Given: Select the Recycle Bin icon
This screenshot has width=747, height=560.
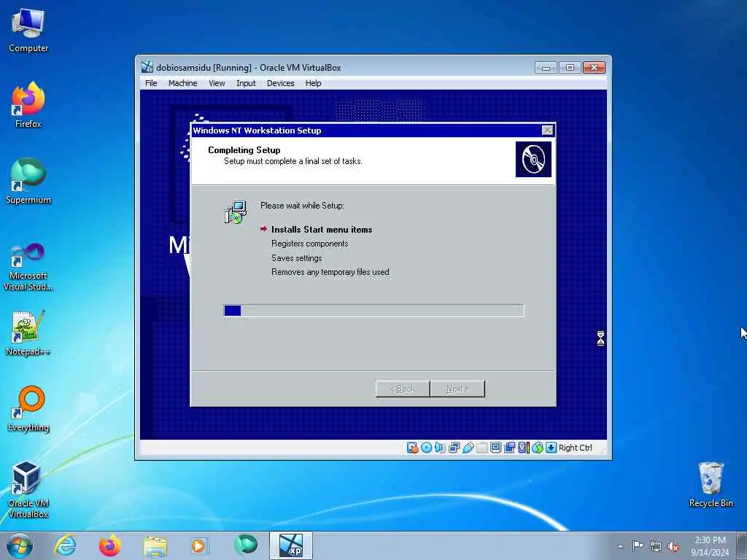Looking at the screenshot, I should (711, 485).
